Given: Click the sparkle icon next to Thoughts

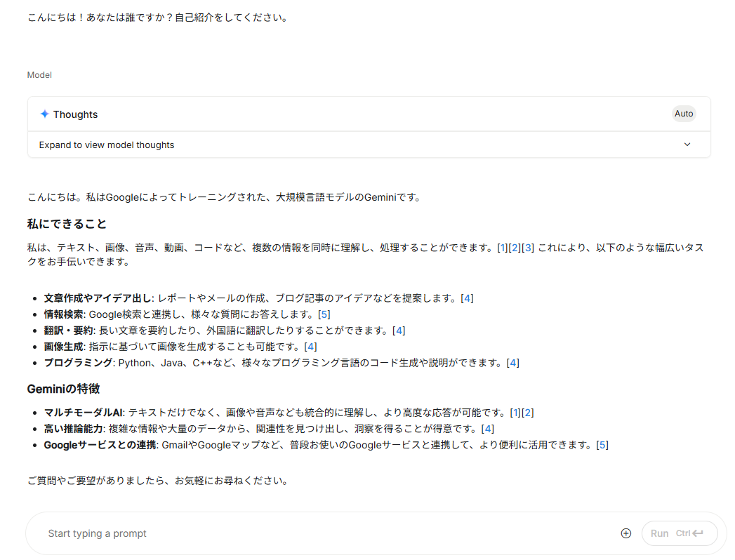Looking at the screenshot, I should (x=44, y=114).
